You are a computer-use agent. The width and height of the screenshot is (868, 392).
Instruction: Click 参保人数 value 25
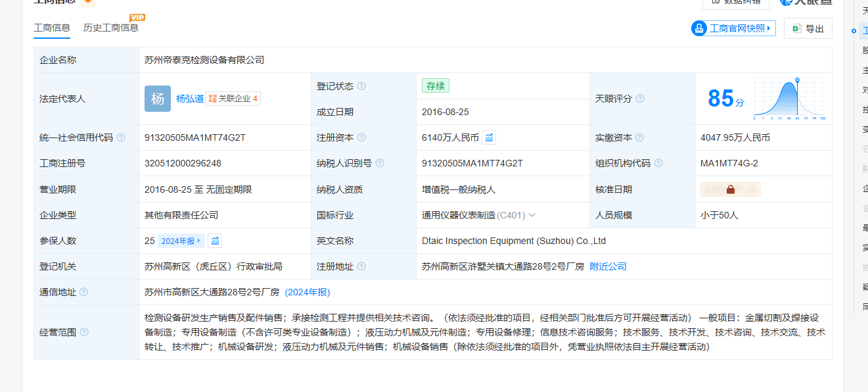pos(150,241)
